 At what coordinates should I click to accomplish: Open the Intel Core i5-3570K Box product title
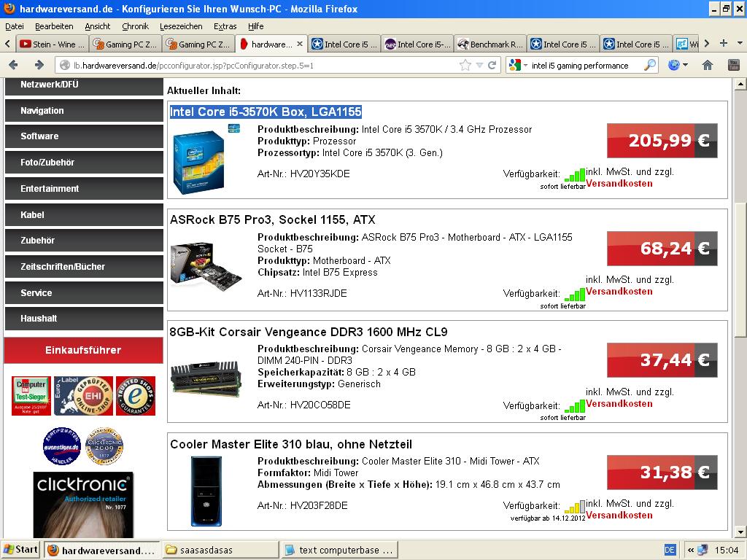(266, 112)
